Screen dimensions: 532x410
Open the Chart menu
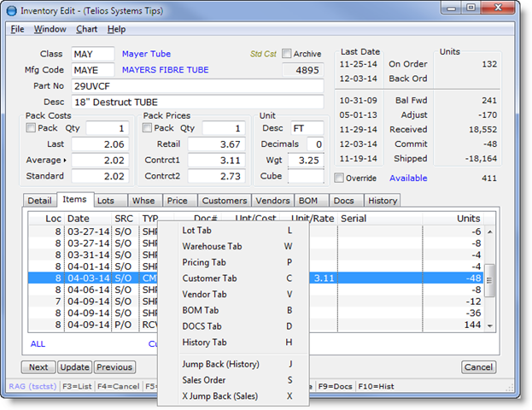(86, 29)
